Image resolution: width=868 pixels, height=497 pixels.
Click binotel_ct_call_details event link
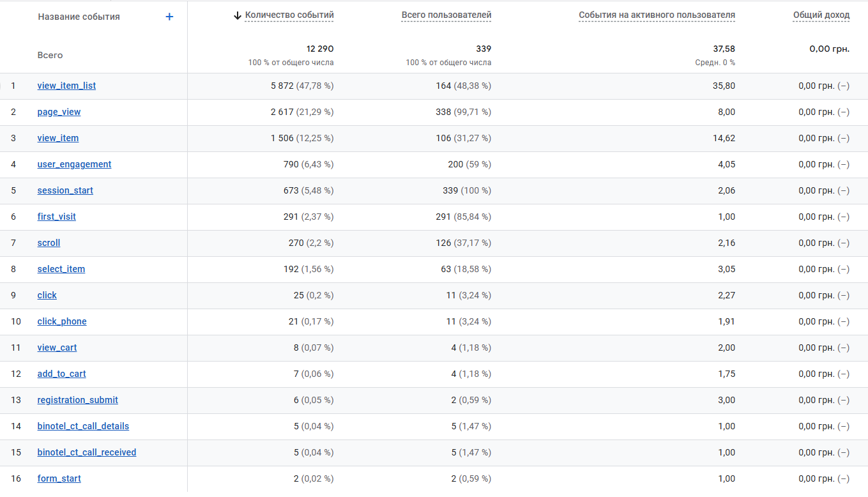coord(83,426)
